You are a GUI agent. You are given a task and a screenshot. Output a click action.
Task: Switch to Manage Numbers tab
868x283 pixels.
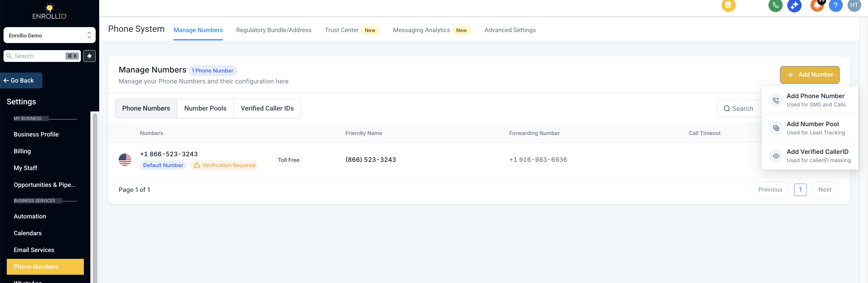198,30
